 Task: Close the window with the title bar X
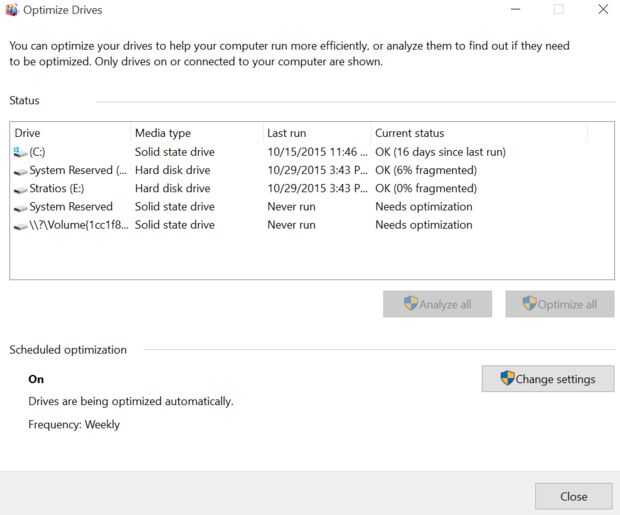[603, 10]
